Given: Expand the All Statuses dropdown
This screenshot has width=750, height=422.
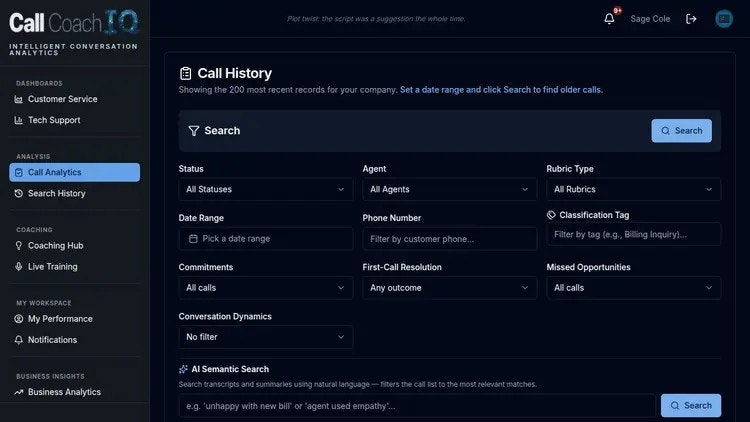Looking at the screenshot, I should tap(265, 189).
